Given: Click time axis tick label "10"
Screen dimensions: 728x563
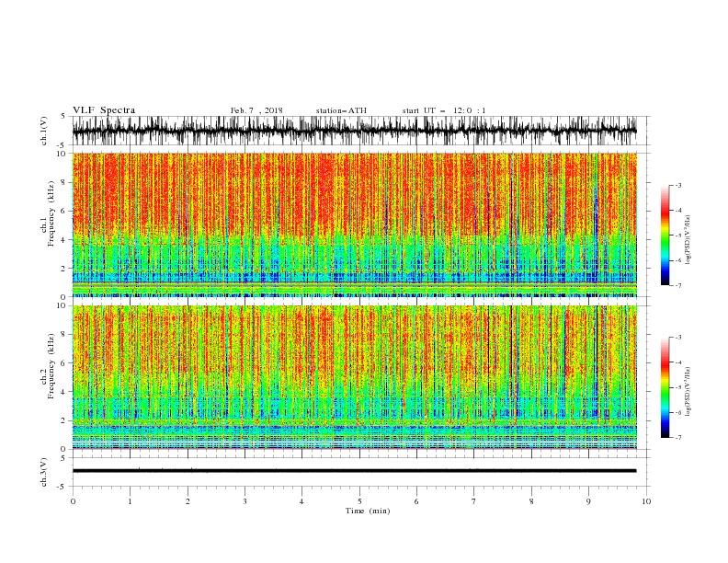Looking at the screenshot, I should tap(646, 501).
